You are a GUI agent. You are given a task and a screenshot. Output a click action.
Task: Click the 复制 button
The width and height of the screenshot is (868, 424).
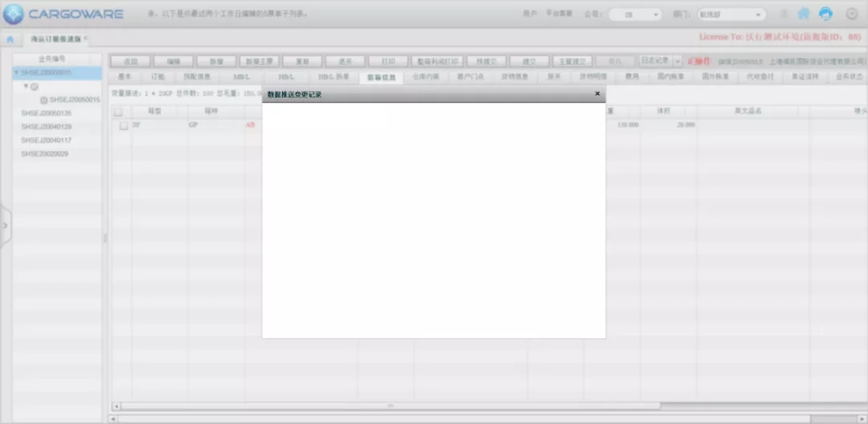(302, 61)
